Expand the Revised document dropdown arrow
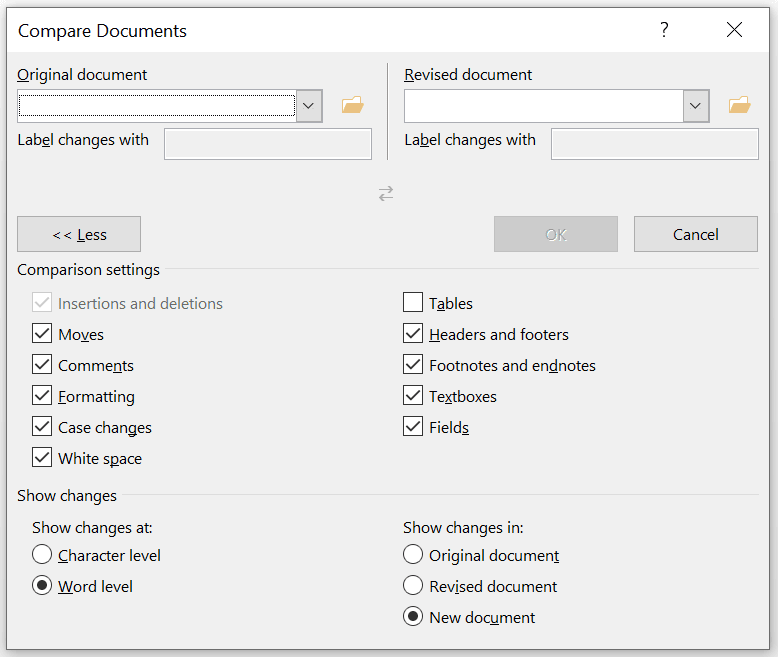Screen dimensions: 778x657 click(x=696, y=106)
